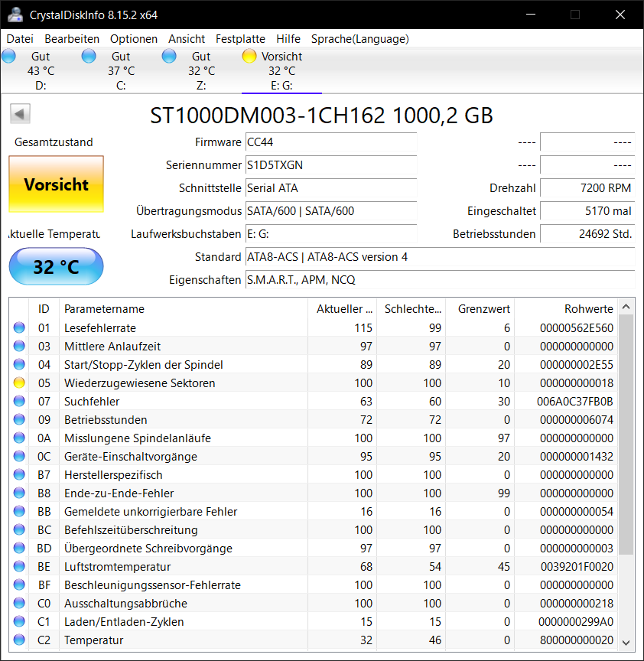Click the Parametername column header

(184, 309)
